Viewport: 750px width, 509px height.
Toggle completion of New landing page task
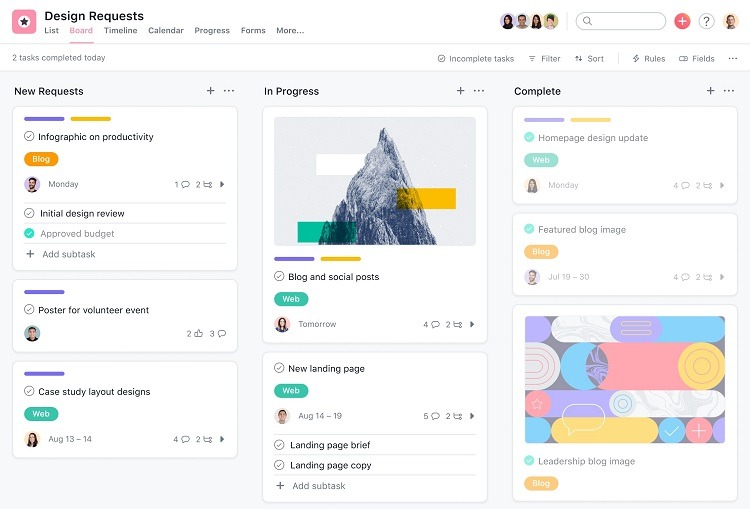coord(279,369)
